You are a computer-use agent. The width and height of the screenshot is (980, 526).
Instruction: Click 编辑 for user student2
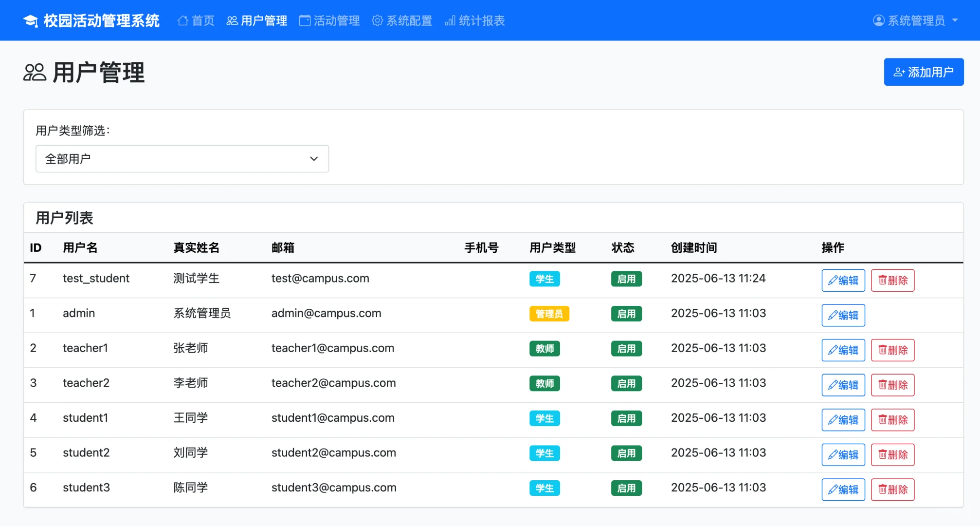(843, 454)
